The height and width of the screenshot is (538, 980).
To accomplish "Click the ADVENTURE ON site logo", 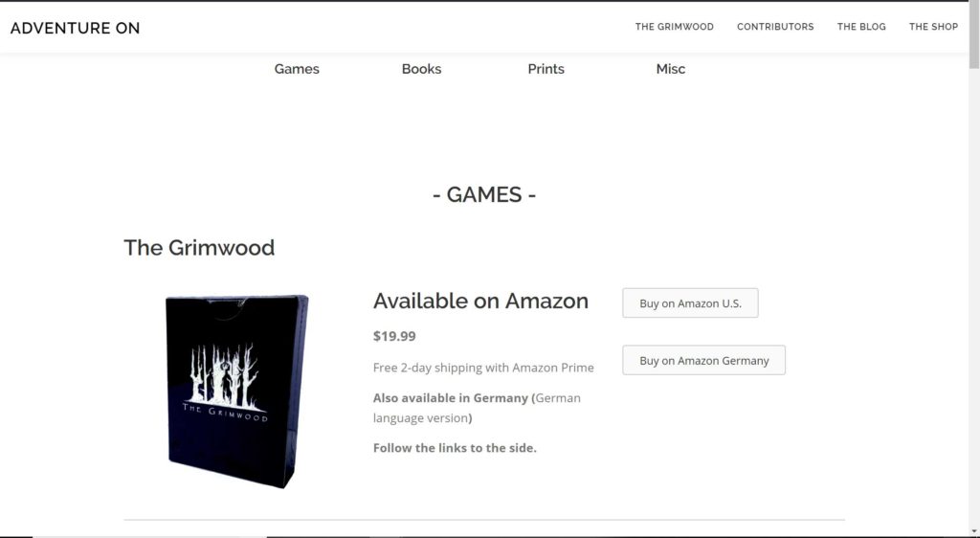I will [x=75, y=28].
